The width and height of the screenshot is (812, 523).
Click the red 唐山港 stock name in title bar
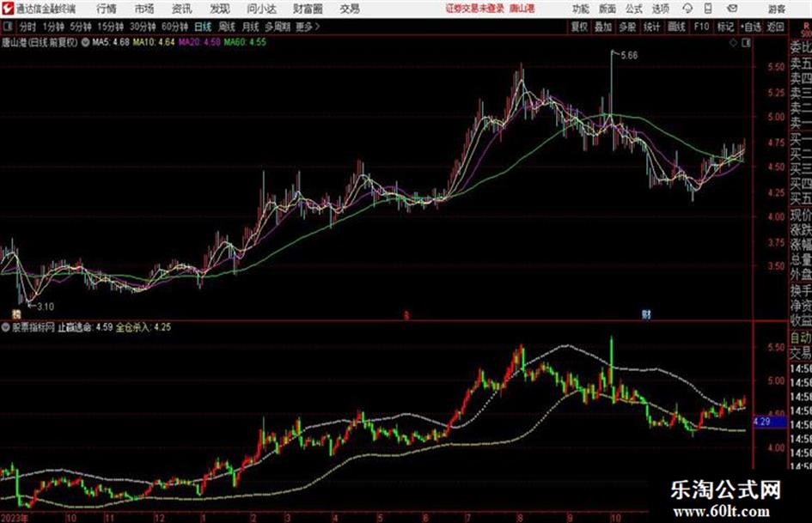point(522,9)
